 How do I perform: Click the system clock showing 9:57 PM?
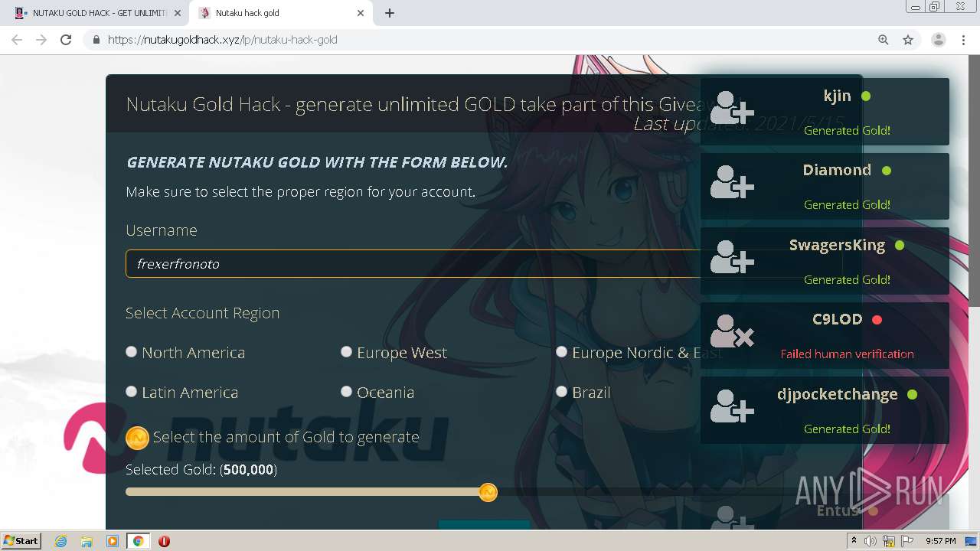(941, 541)
